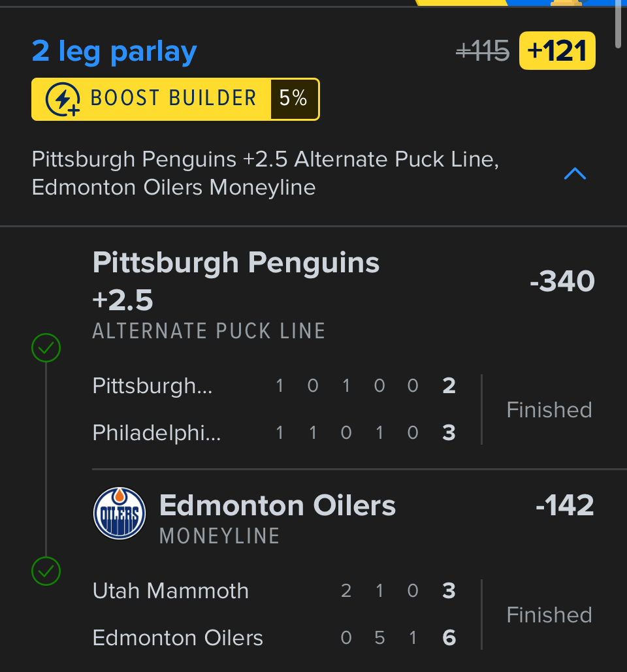Click the Edmonton Oilers score row
Viewport: 627px width, 672px height.
(274, 638)
